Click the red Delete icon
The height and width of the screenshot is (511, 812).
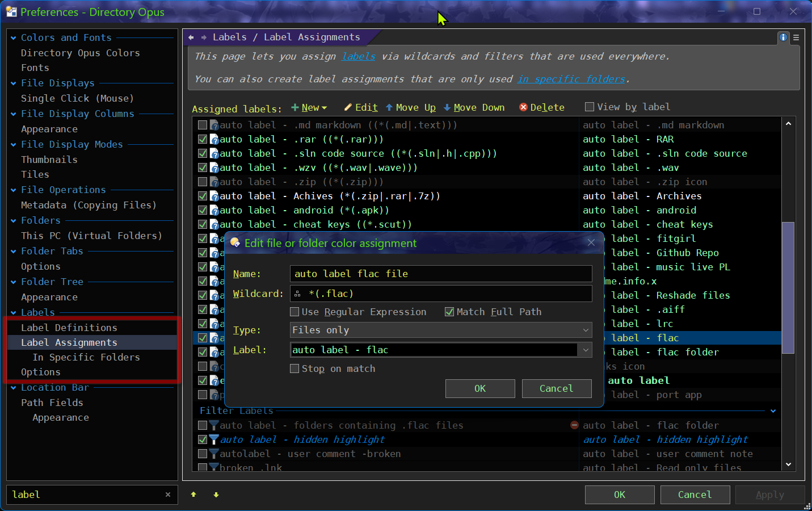pos(523,107)
